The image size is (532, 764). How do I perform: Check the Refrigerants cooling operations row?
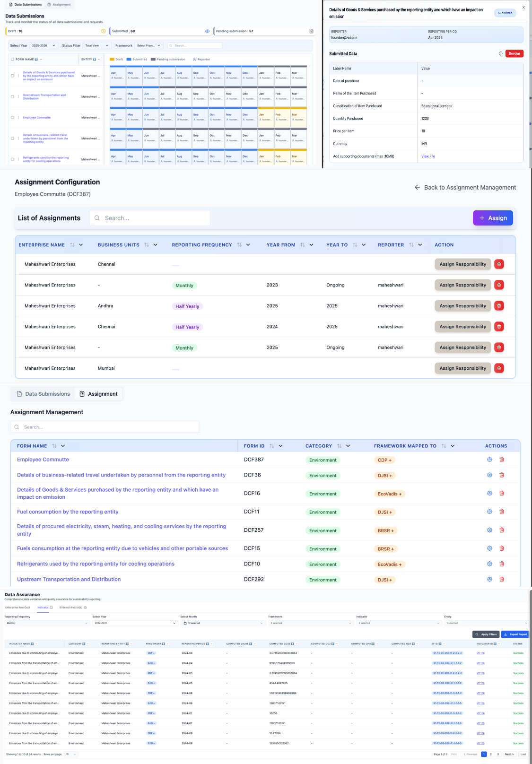point(12,159)
